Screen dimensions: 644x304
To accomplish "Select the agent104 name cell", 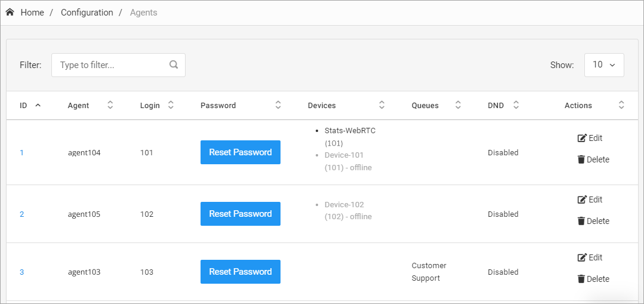I will [84, 153].
